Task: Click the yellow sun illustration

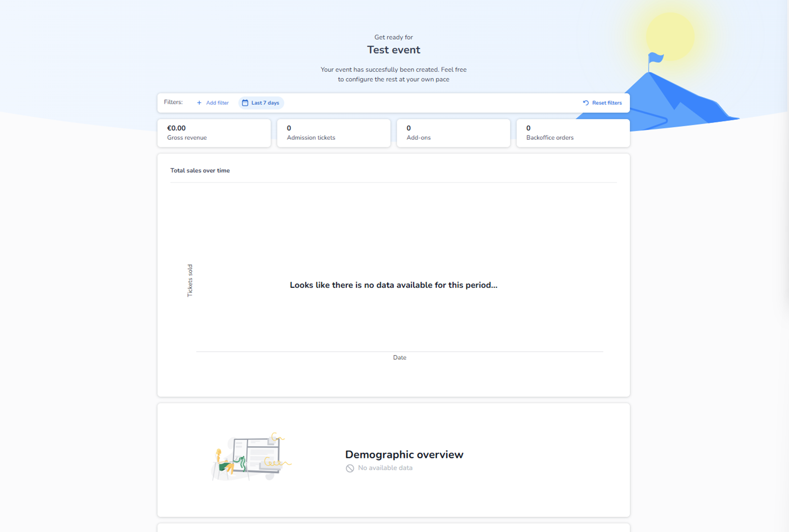Action: coord(670,33)
